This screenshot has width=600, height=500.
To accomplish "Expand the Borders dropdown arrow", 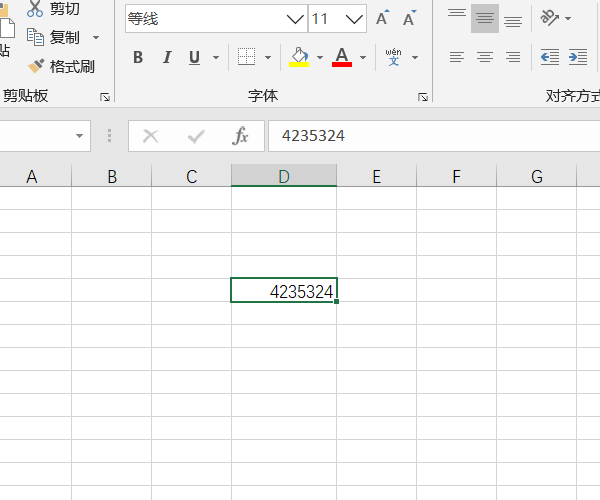I will tap(268, 57).
